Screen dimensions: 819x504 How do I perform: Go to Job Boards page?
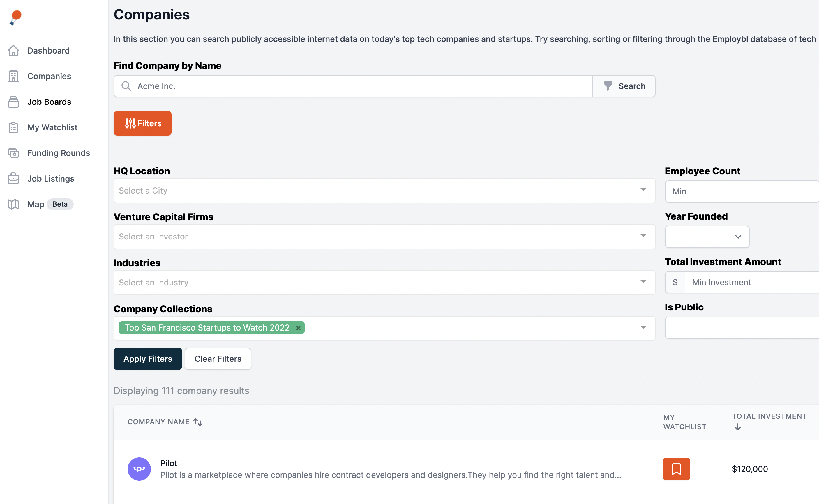(49, 102)
